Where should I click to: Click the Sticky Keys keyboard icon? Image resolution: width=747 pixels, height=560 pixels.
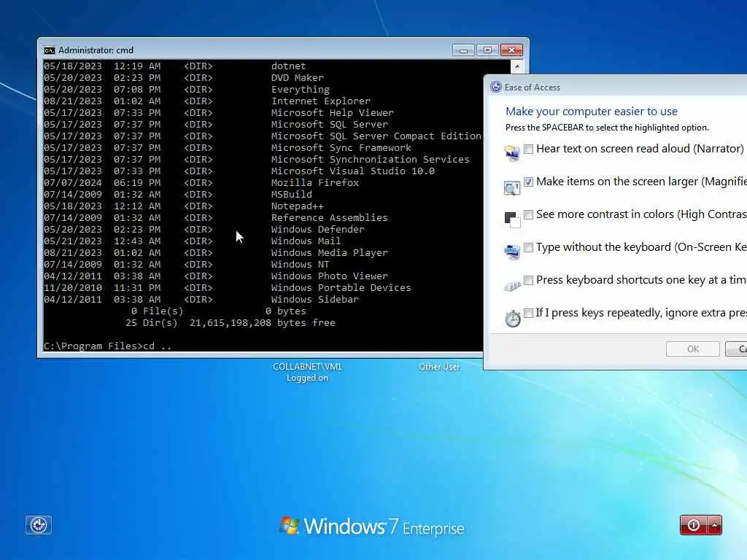(x=512, y=286)
